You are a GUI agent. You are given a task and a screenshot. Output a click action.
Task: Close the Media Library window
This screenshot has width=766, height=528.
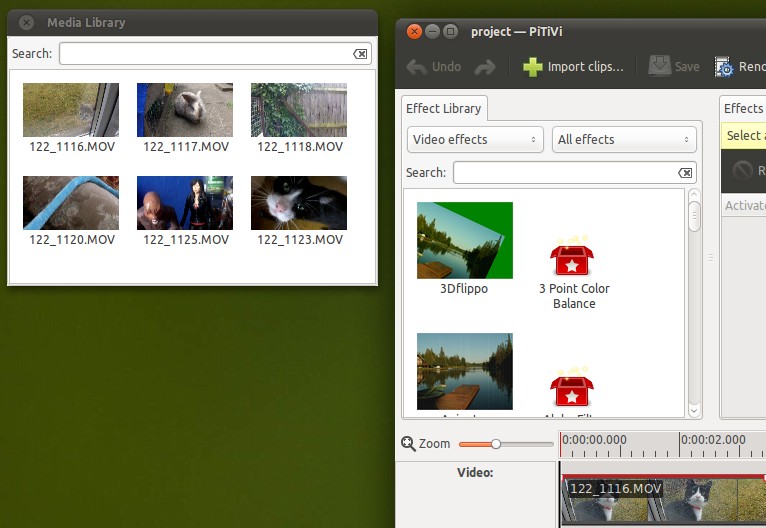point(26,22)
